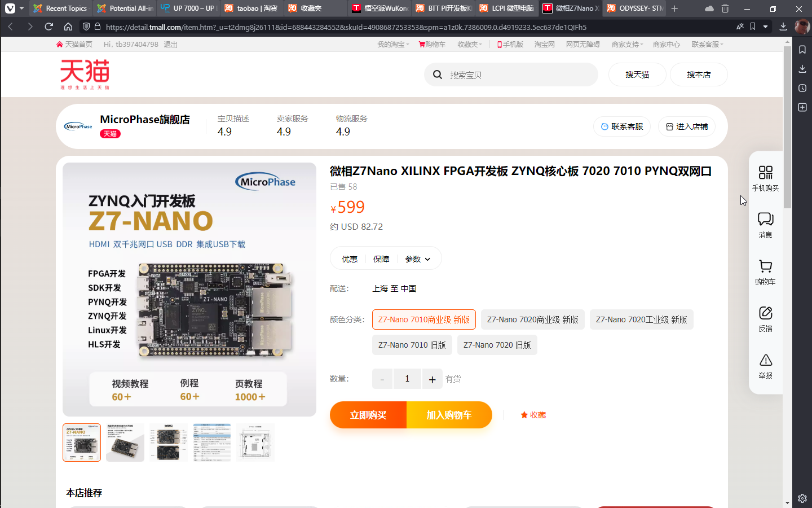Click 进入店铺 enter store button

coord(687,126)
